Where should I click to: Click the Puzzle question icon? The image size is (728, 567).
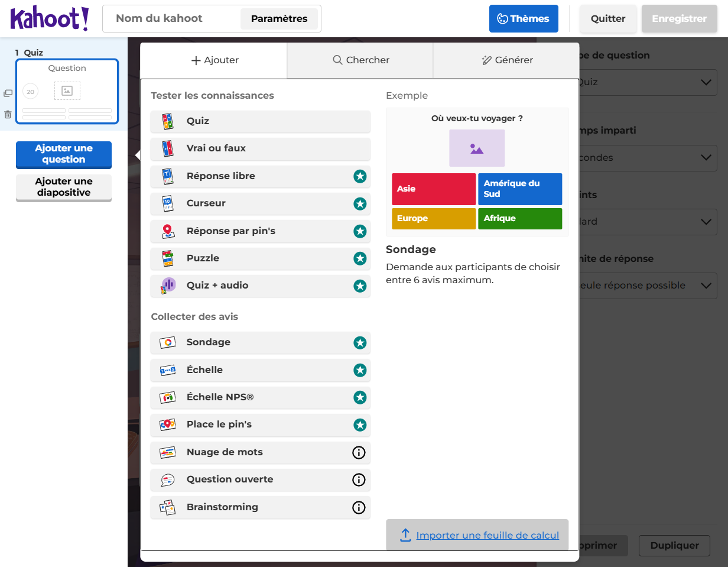point(168,258)
